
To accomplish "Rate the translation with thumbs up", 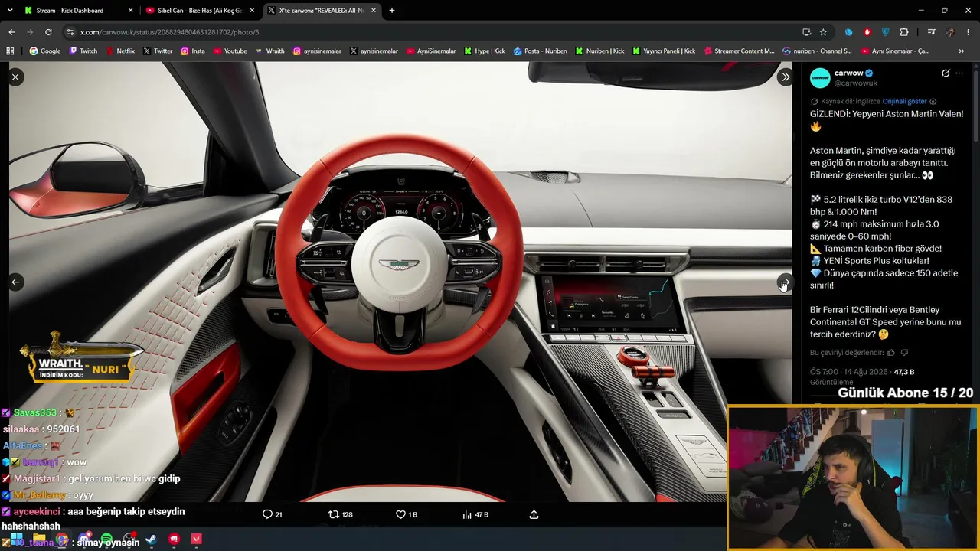I will coord(890,353).
